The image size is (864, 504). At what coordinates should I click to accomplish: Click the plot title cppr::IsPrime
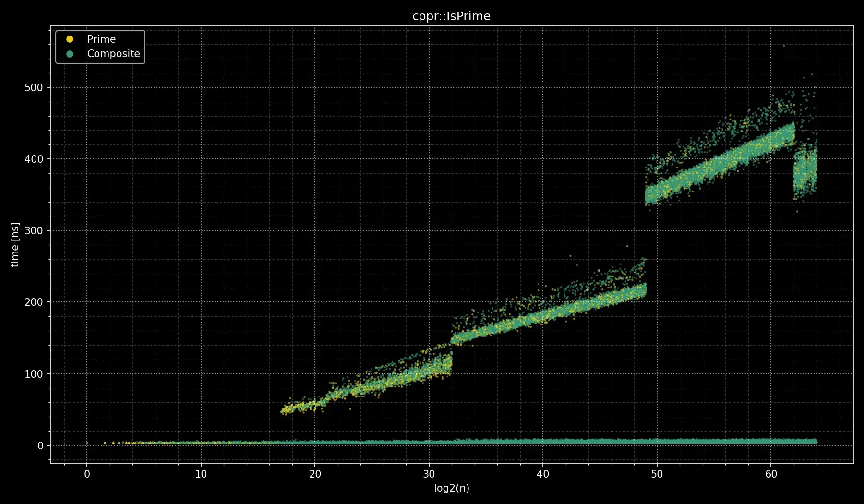(451, 16)
